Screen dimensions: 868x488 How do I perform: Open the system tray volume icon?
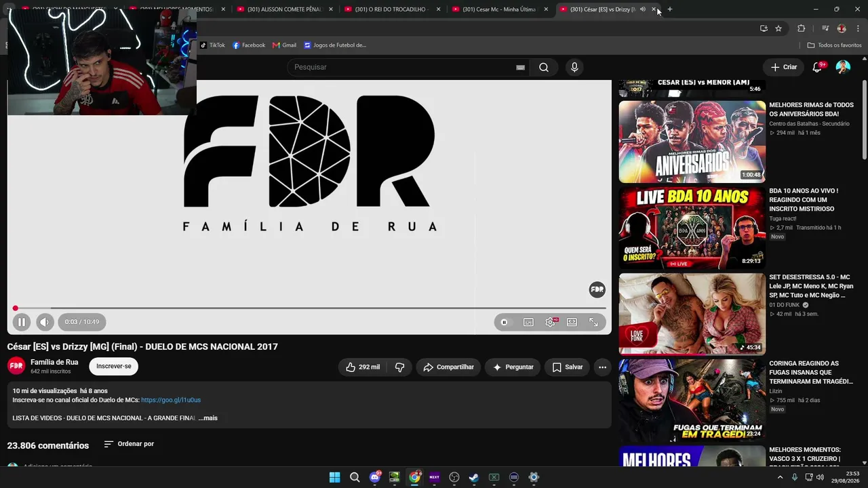click(821, 477)
